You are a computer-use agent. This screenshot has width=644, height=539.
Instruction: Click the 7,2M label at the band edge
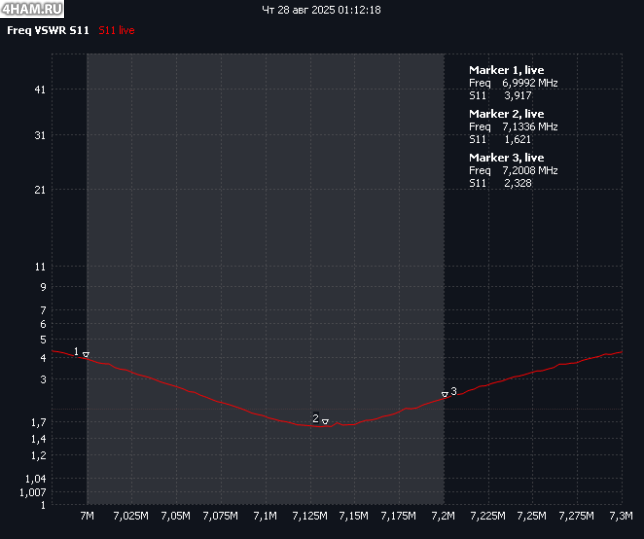[443, 516]
